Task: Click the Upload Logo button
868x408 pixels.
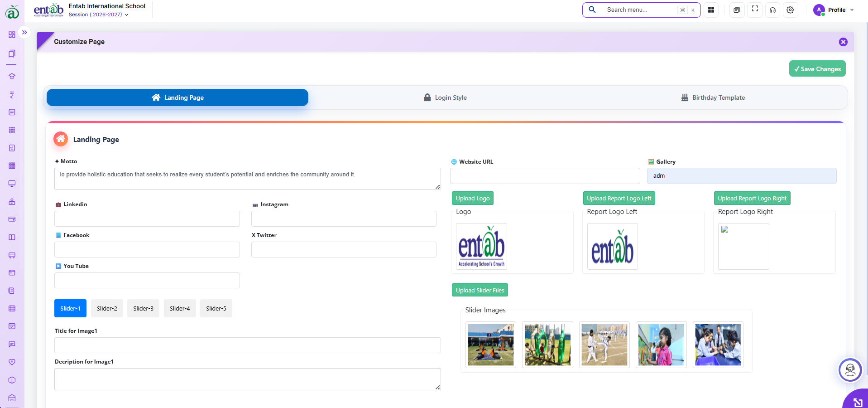Action: 473,198
